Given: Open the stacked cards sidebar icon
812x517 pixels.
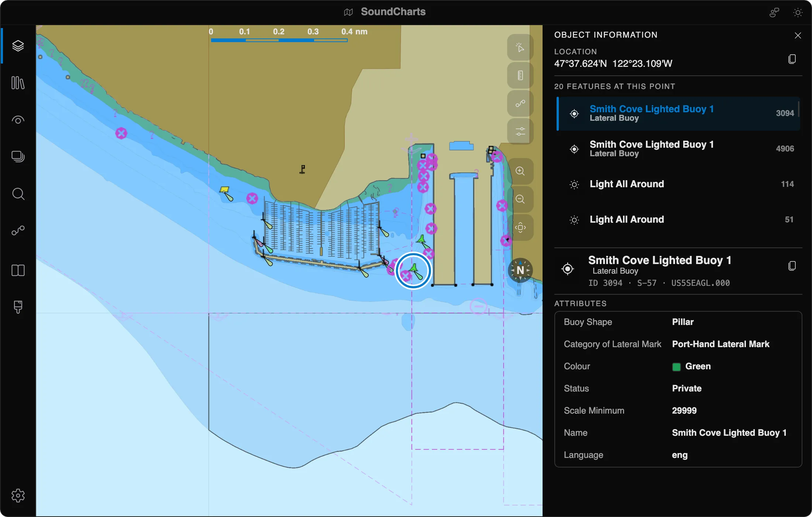Looking at the screenshot, I should coord(18,157).
